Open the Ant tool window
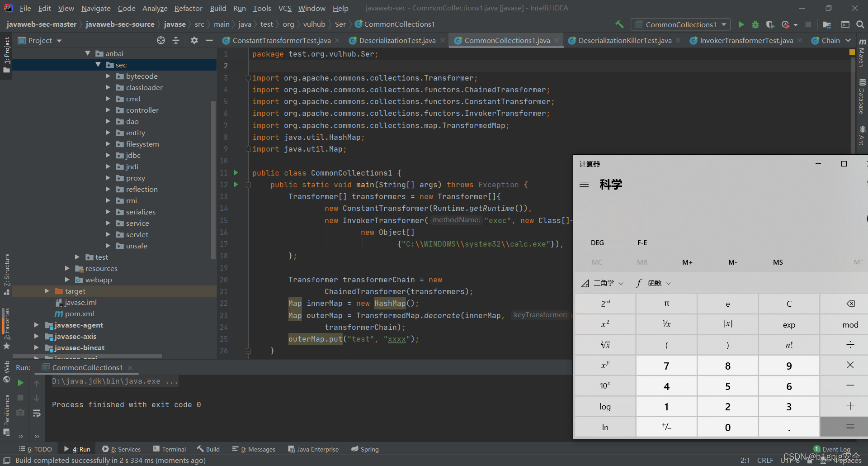868x466 pixels. coord(862,136)
